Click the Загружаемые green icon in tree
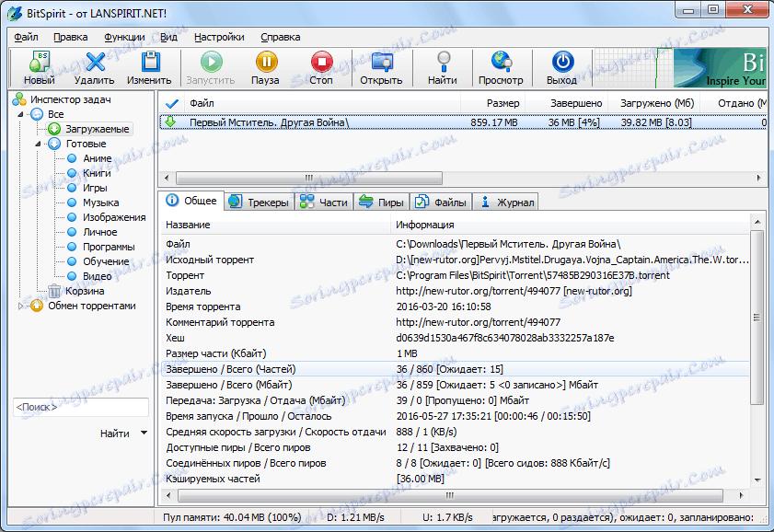Image resolution: width=774 pixels, height=532 pixels. (54, 129)
